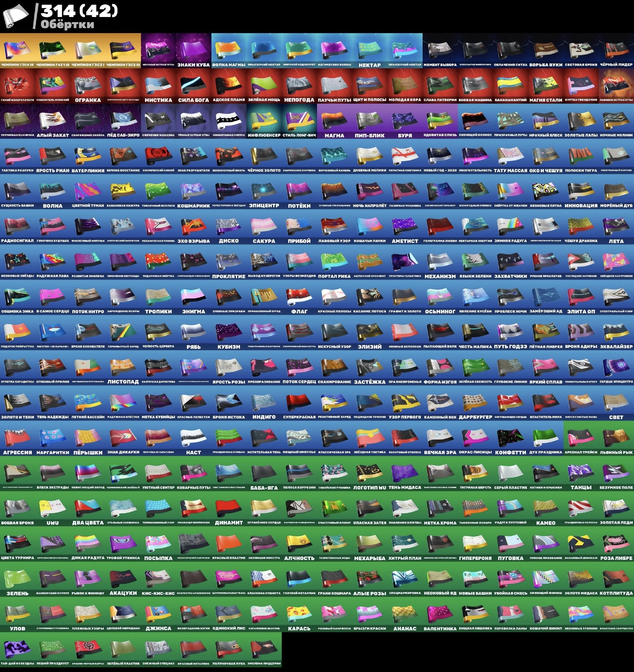Click the ВАЛЕНТИНКА wrap thumbnail
This screenshot has height=672, width=634.
440,613
